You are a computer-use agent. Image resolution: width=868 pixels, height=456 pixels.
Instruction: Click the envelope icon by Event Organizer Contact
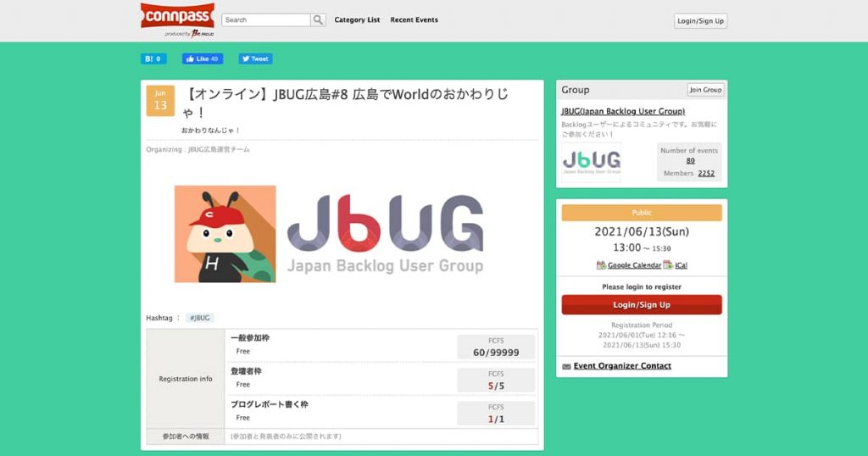click(566, 366)
